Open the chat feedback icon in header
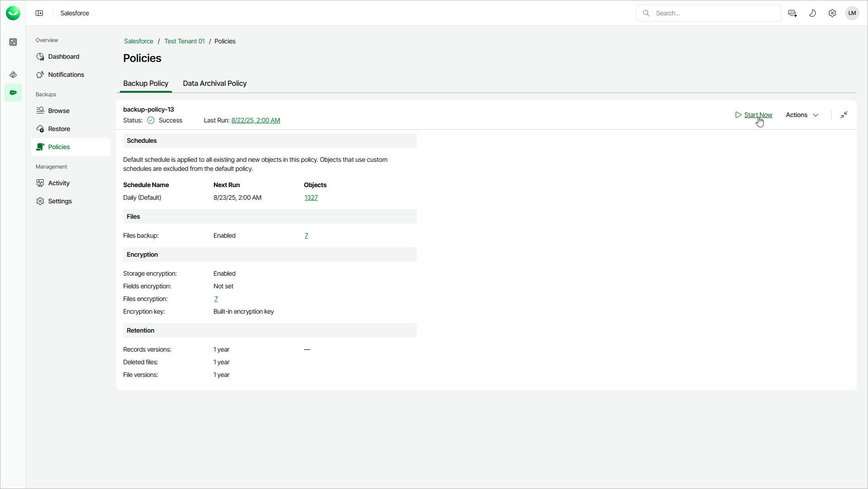Image resolution: width=868 pixels, height=489 pixels. click(793, 13)
